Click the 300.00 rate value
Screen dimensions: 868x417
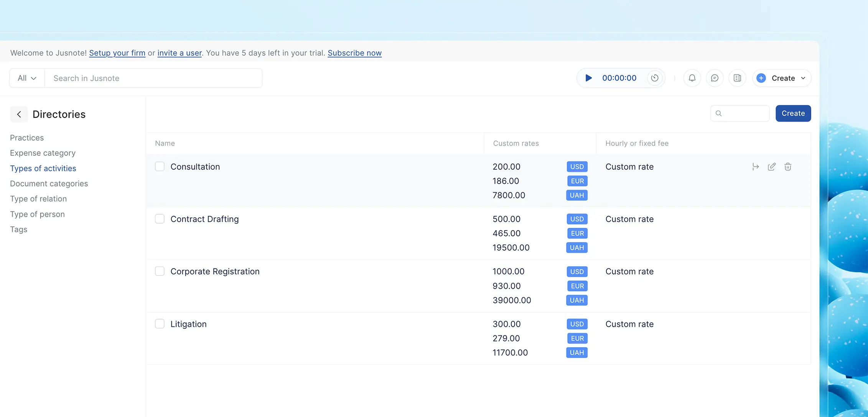[x=506, y=324]
